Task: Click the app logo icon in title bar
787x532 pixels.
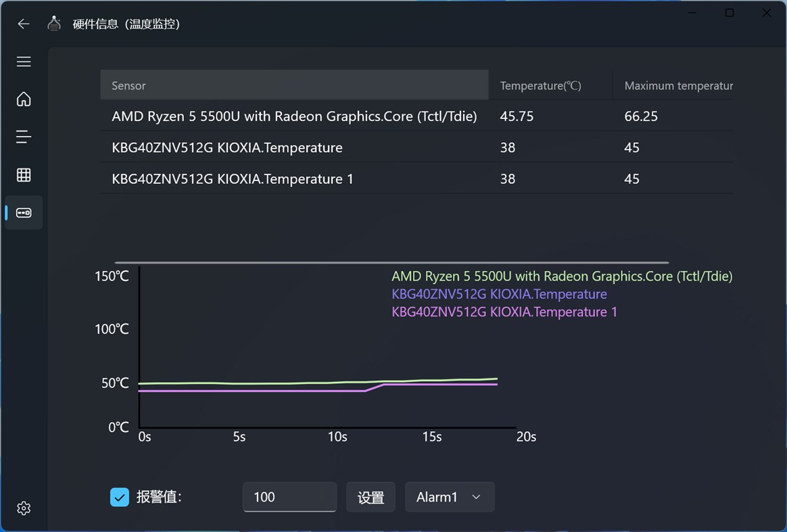Action: [x=54, y=24]
